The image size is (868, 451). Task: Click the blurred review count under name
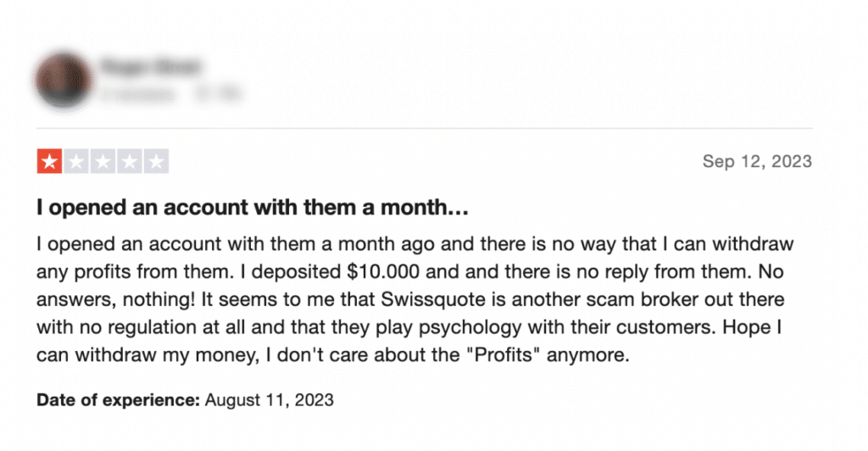pos(137,94)
